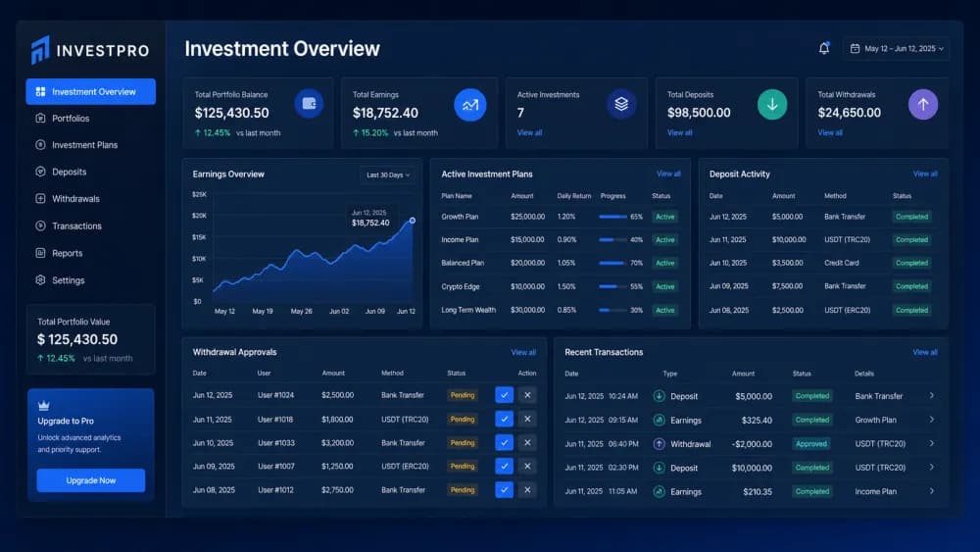View all under Total Withdrawals card
Image resolution: width=980 pixels, height=552 pixels.
coord(830,132)
